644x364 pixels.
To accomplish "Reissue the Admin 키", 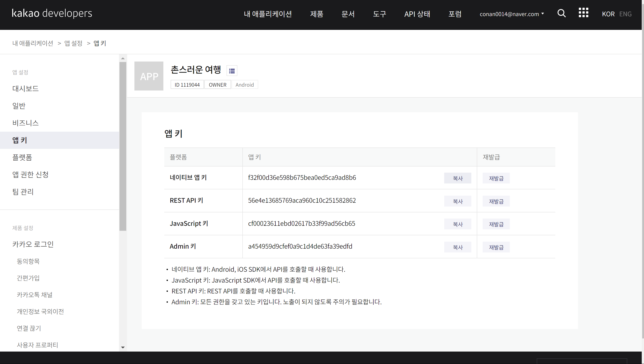I will (x=496, y=247).
